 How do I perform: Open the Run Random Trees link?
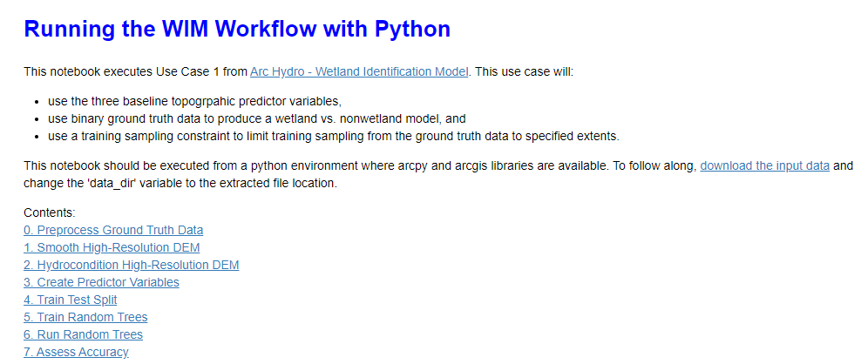click(x=83, y=334)
